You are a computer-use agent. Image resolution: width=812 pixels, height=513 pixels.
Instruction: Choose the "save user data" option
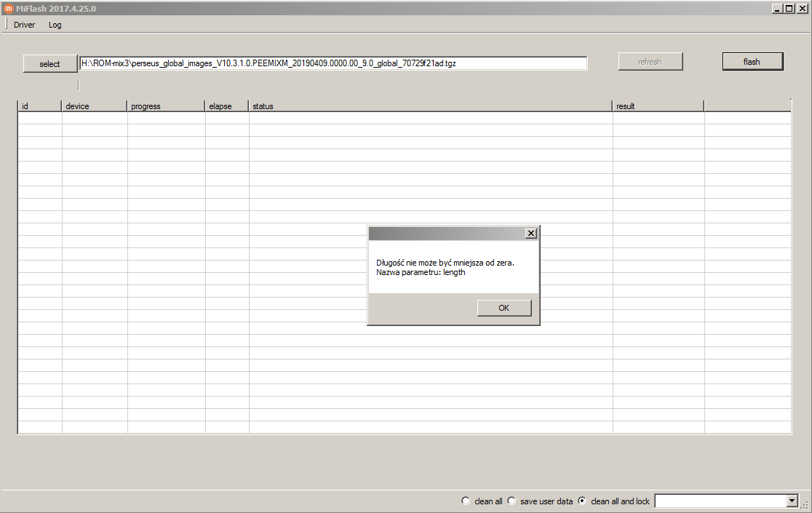512,501
